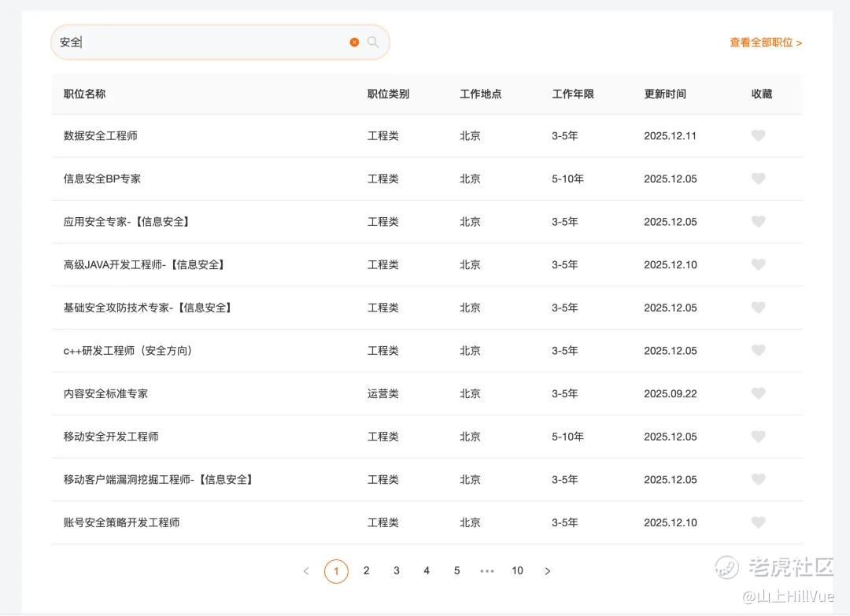Select page 1 in pagination

[336, 571]
